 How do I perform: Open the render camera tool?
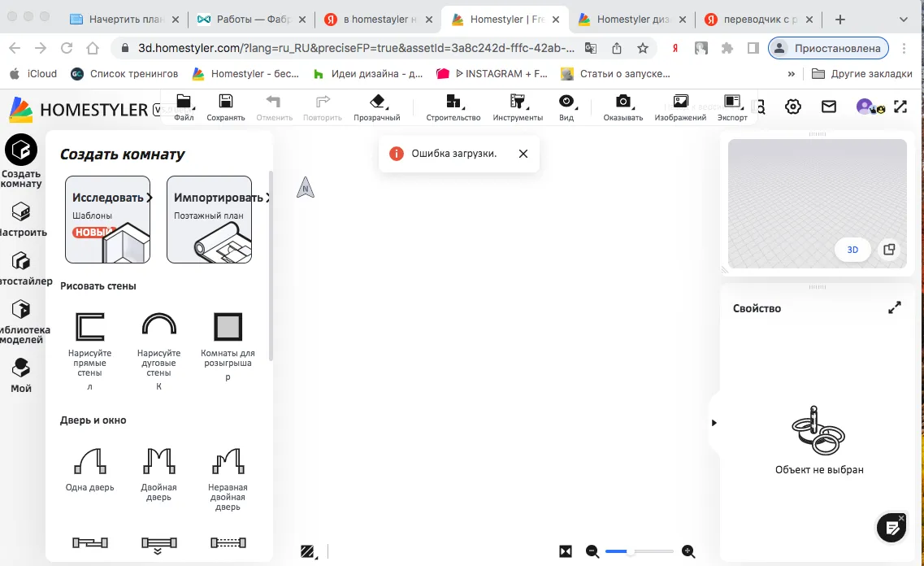[x=623, y=106]
